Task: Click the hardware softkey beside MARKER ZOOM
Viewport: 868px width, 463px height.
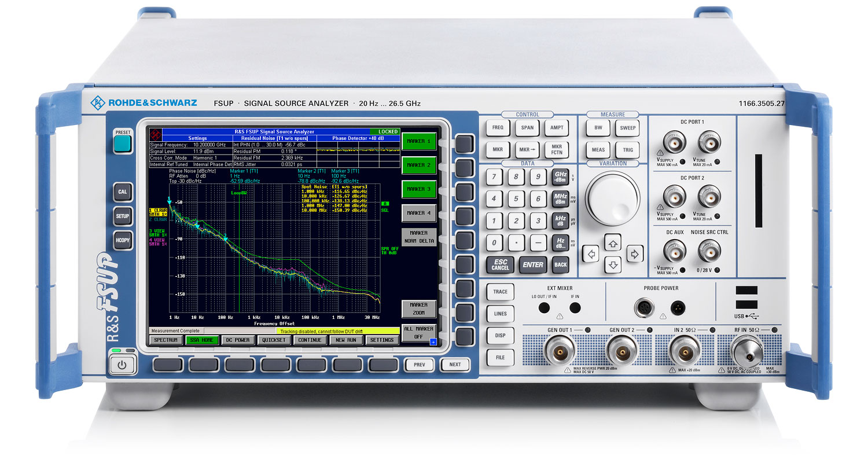Action: point(464,313)
